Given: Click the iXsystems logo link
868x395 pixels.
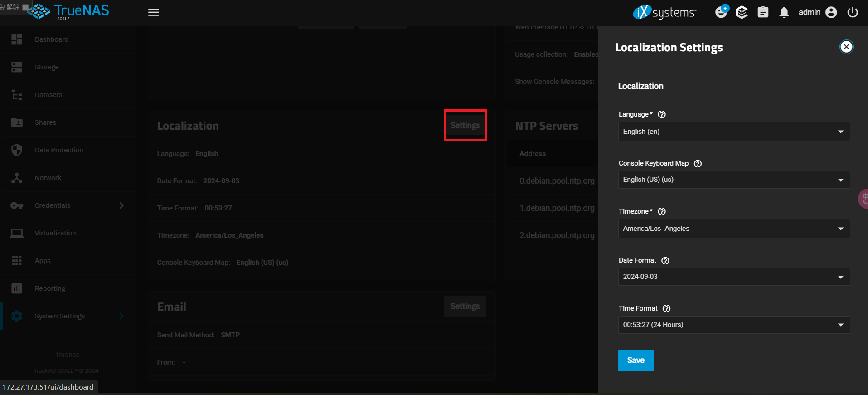Looking at the screenshot, I should pyautogui.click(x=664, y=12).
